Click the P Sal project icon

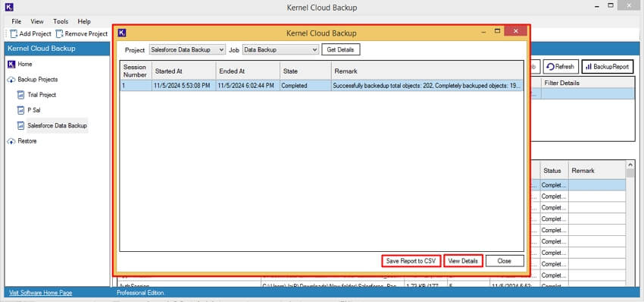21,110
